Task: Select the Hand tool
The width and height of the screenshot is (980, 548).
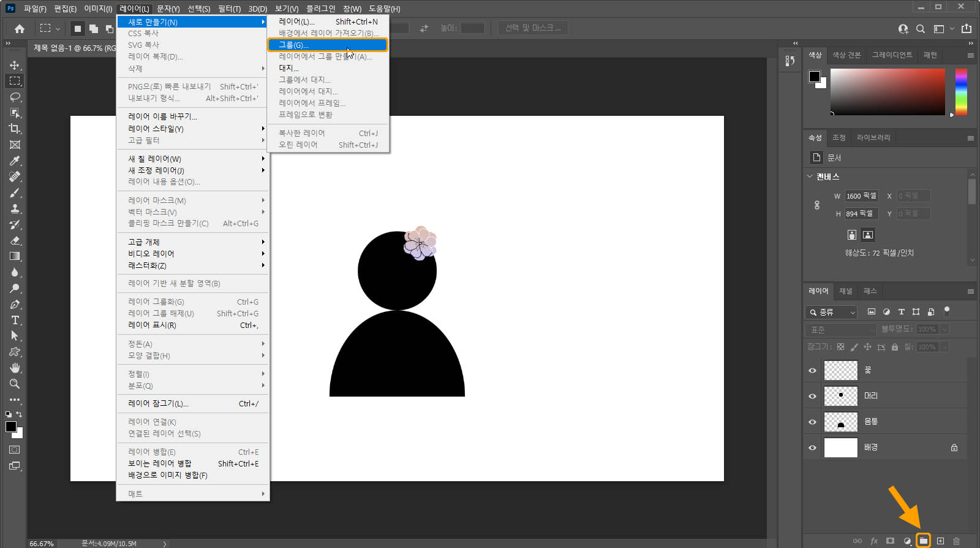Action: pyautogui.click(x=15, y=368)
